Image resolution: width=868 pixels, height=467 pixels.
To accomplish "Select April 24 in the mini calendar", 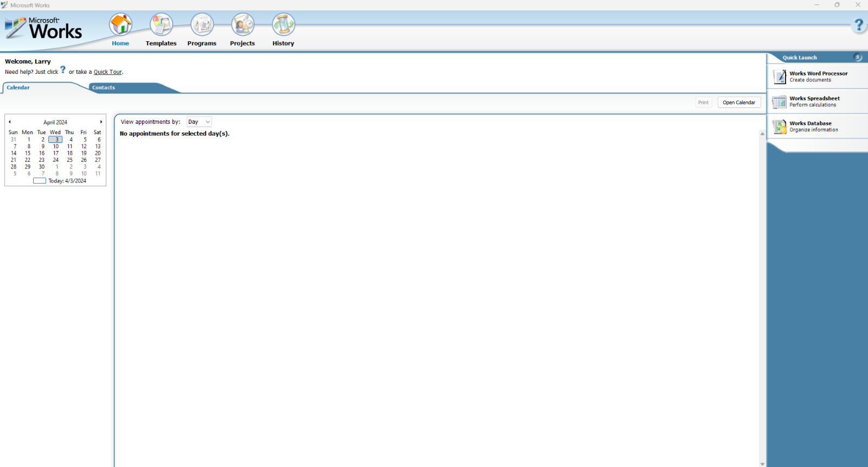I will (x=56, y=160).
